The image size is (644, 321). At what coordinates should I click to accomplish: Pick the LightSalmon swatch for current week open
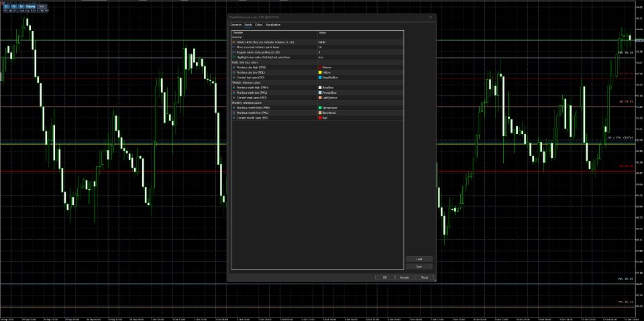tap(320, 98)
